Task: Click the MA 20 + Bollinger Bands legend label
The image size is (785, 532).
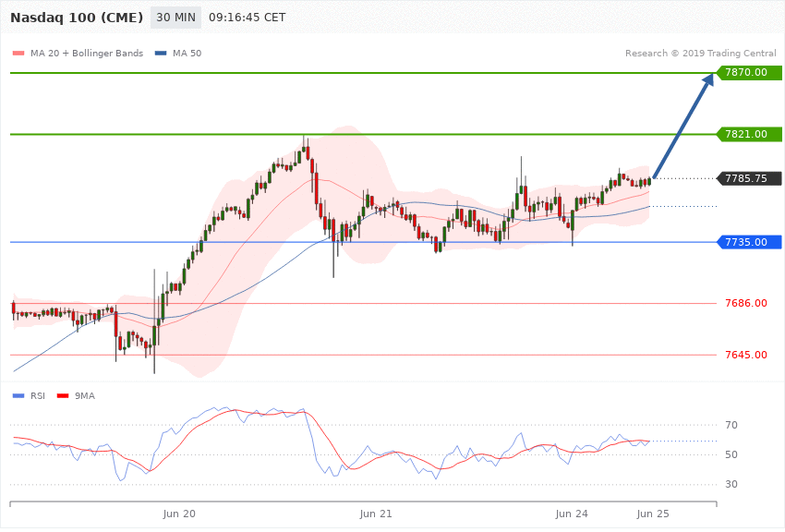Action: pos(87,54)
